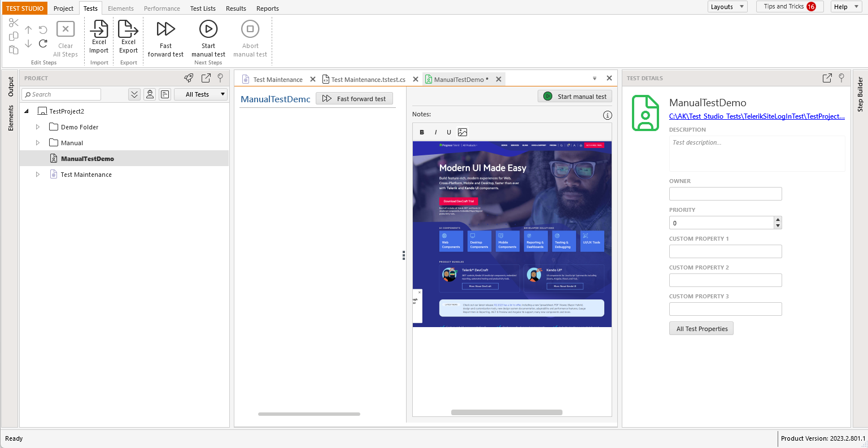Click Fast forward test in the ribbon
The width and height of the screenshot is (868, 448).
coord(165,39)
